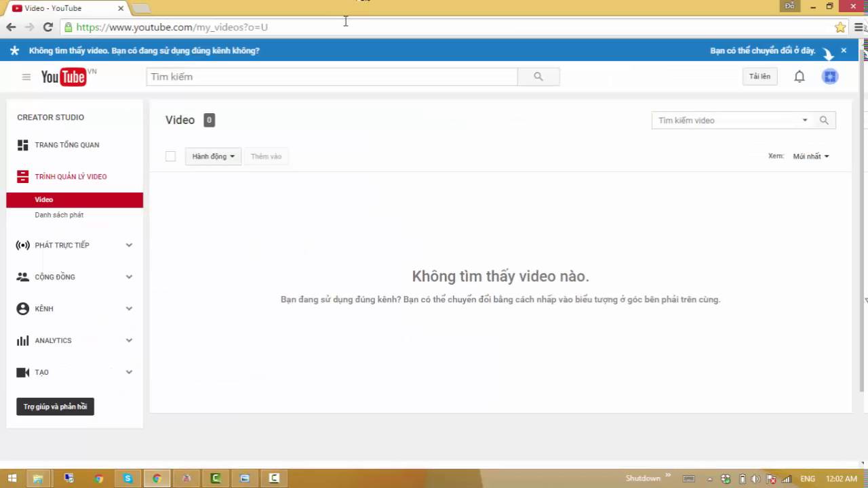Open Trang tổng quan dashboard
Screen dimensions: 868x488
click(x=67, y=145)
